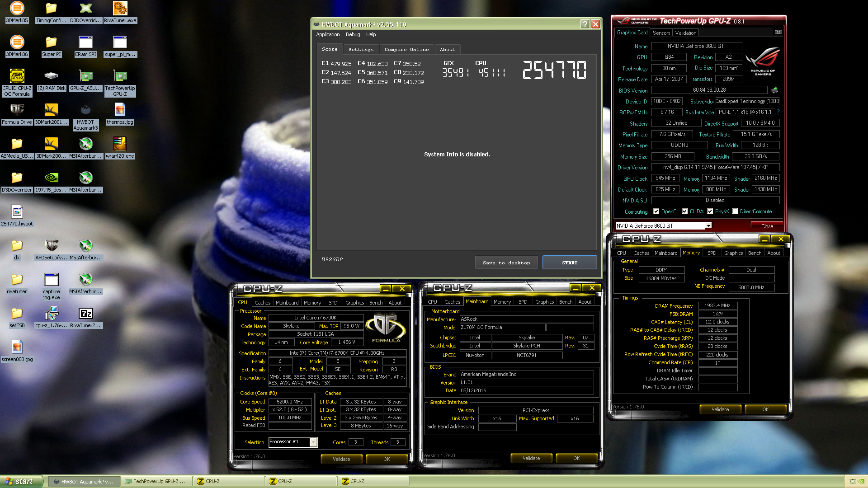Open the rivatuner folder icon

(17, 283)
